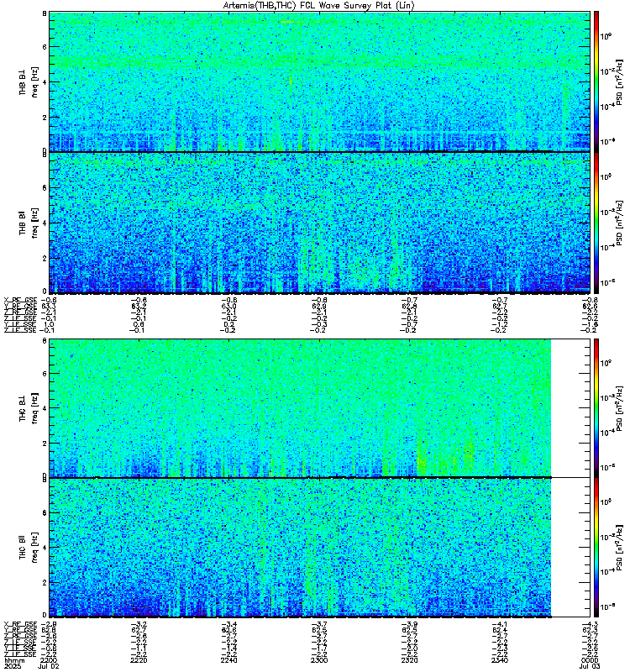Image resolution: width=630 pixels, height=672 pixels.
Task: Click the color bar beside the THC B∥ panel
Action: [x=596, y=548]
